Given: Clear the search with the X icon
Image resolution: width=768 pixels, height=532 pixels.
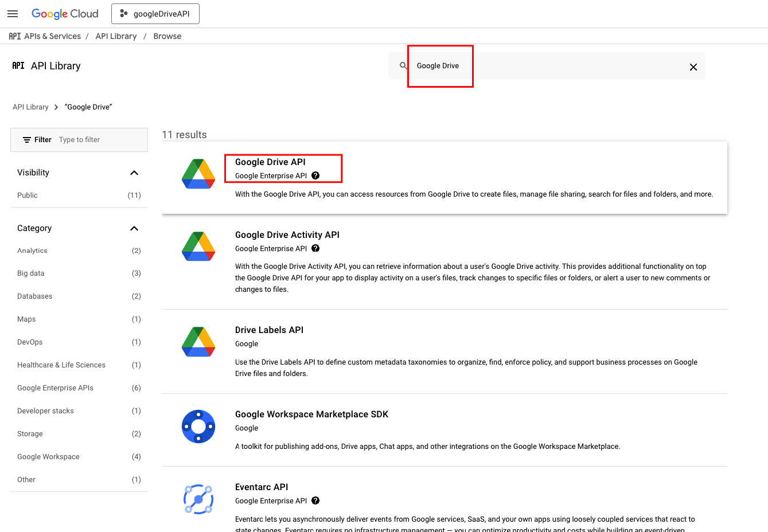Looking at the screenshot, I should point(693,67).
